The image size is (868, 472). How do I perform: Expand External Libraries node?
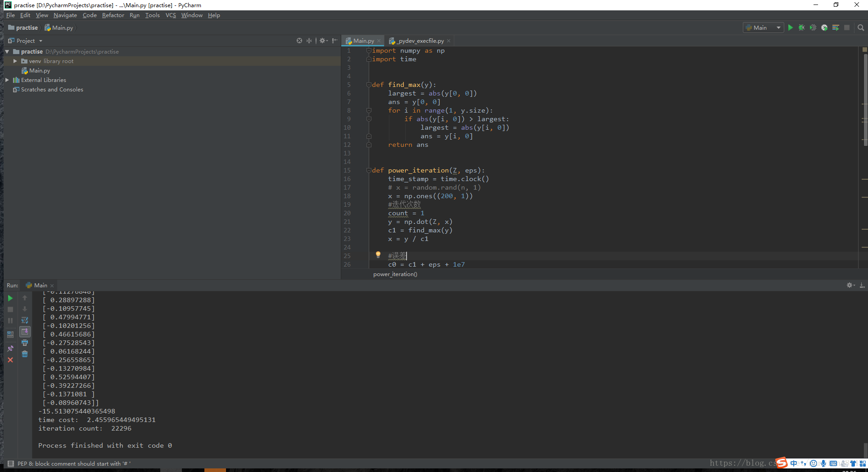click(x=7, y=80)
